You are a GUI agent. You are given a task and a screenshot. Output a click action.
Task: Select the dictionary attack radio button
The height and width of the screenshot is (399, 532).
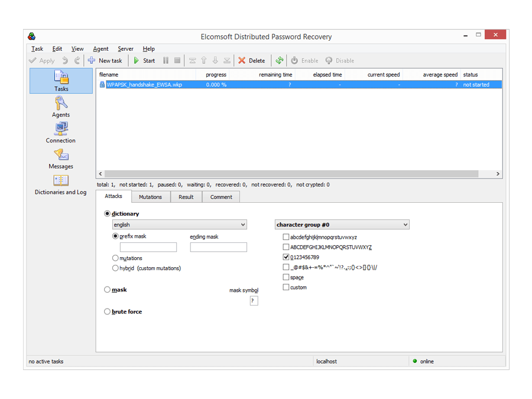tap(107, 213)
